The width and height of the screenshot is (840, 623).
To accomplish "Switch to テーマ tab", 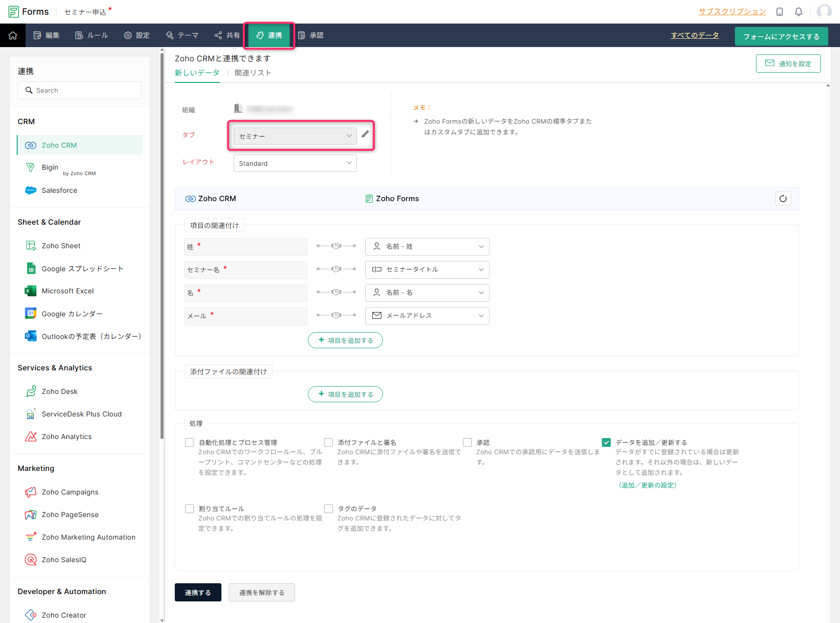I will [182, 35].
